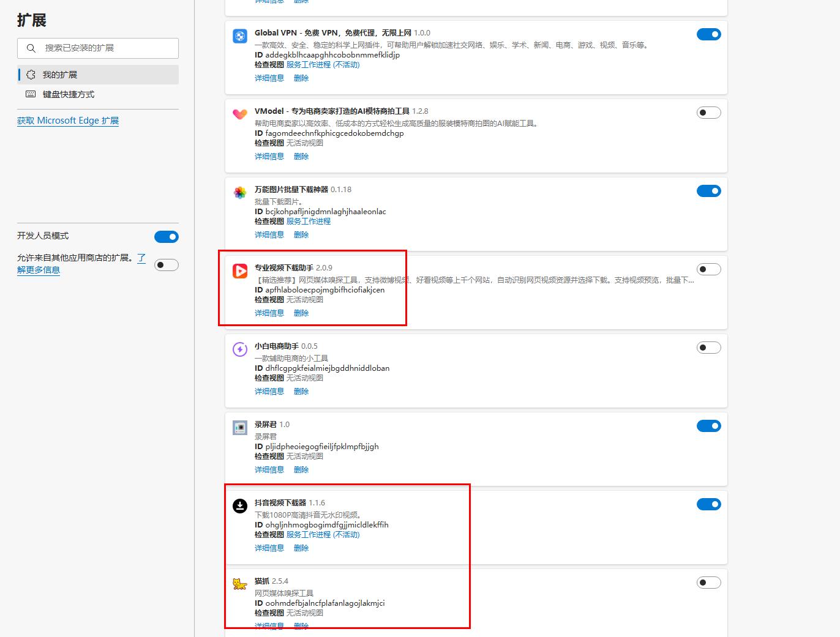Click the 我的扩展 puzzle gear icon
Screen dimensions: 840x637
tap(31, 75)
